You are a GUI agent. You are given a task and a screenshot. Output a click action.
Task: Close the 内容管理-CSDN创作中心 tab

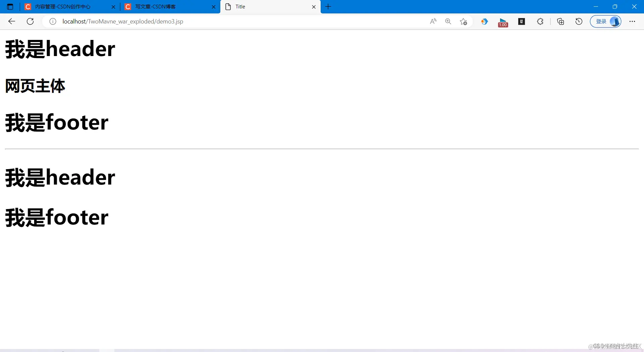point(113,7)
